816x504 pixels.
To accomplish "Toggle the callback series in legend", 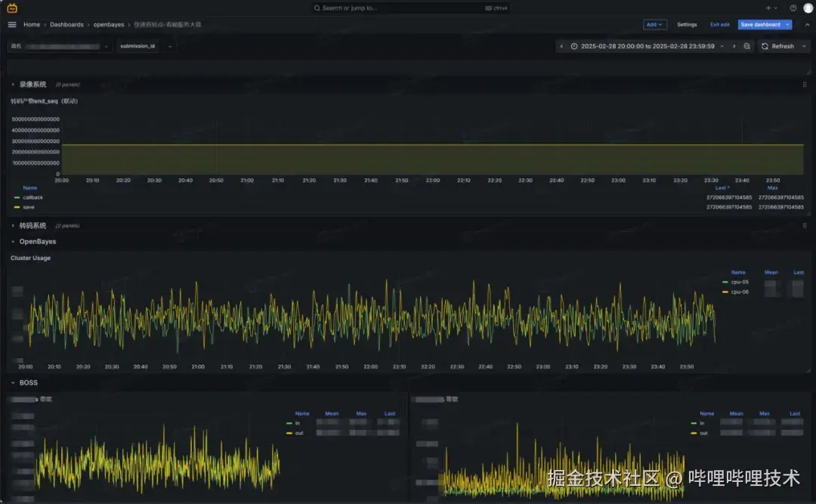I will click(32, 197).
